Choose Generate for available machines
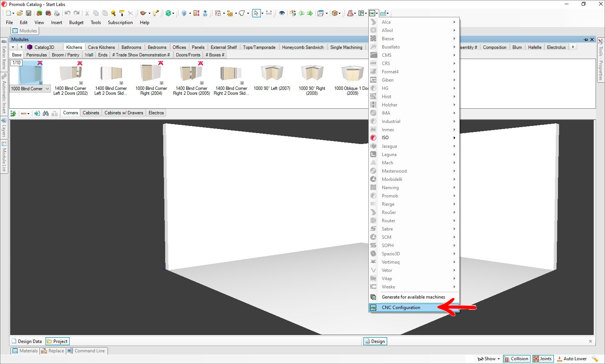Image resolution: width=605 pixels, height=364 pixels. pos(414,297)
